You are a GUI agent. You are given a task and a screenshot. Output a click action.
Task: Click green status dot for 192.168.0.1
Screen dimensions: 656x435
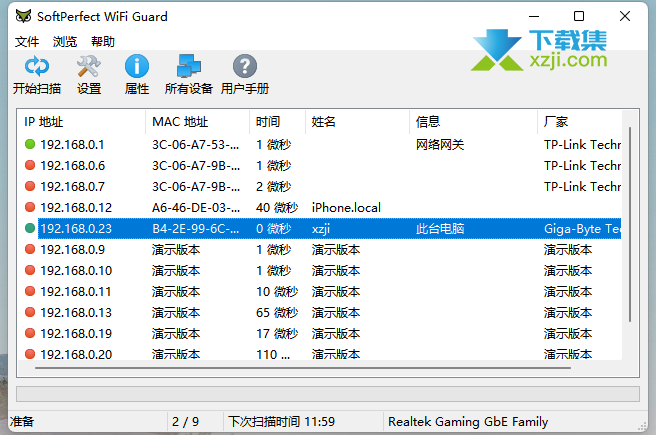tap(30, 144)
